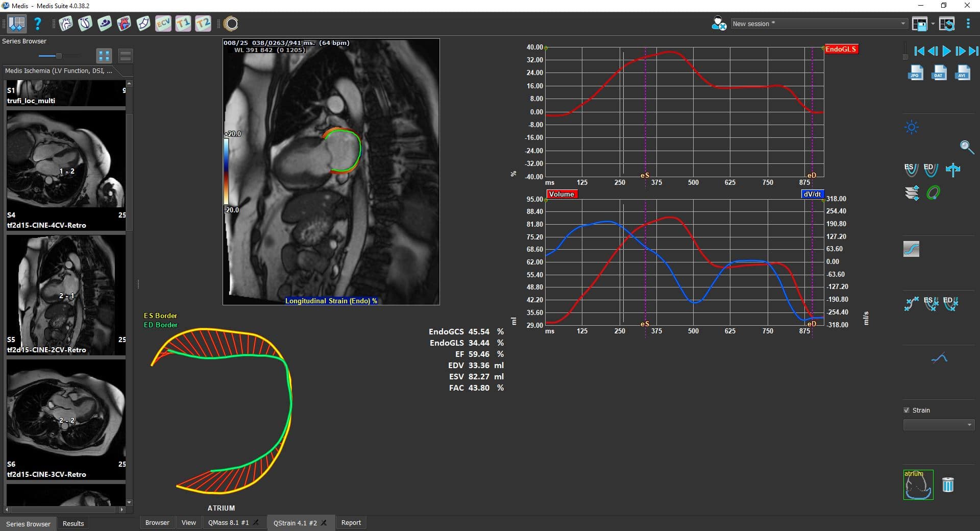Switch to the Report tab
The height and width of the screenshot is (531, 980).
351,522
